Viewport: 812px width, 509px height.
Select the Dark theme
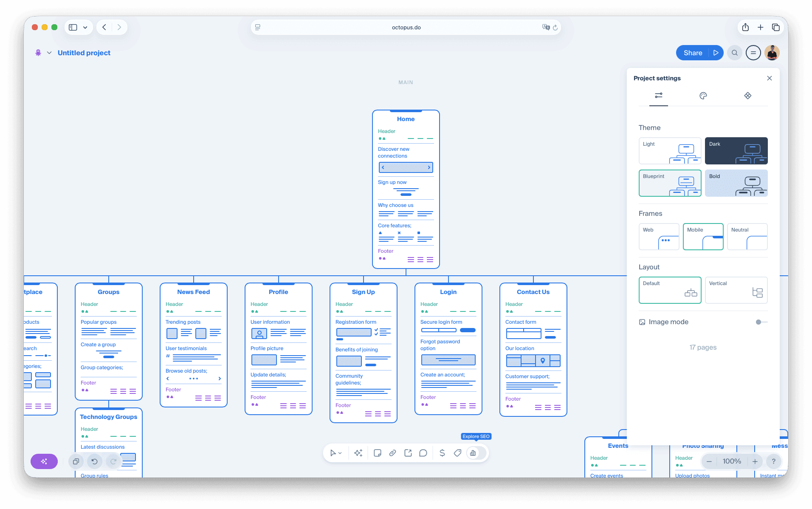click(736, 151)
